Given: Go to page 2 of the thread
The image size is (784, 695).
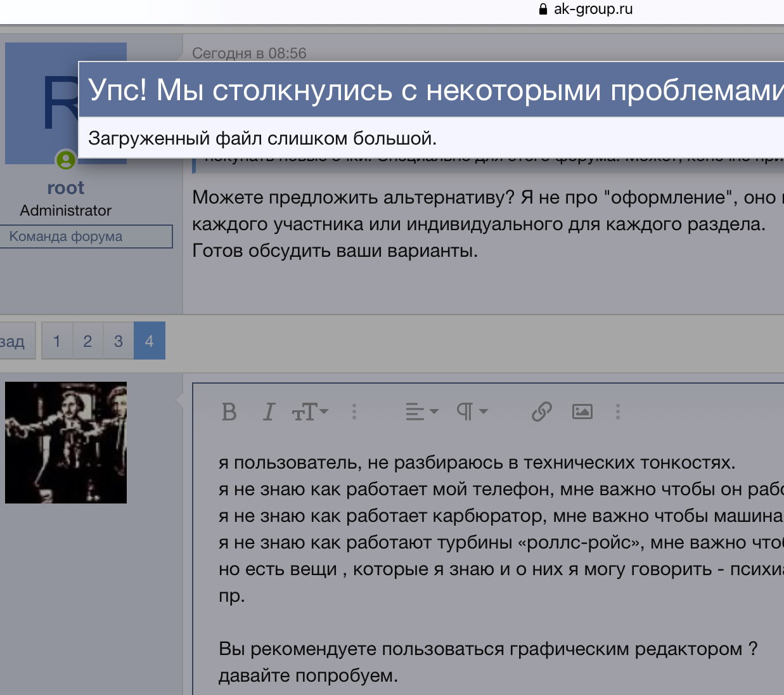Looking at the screenshot, I should [x=87, y=341].
